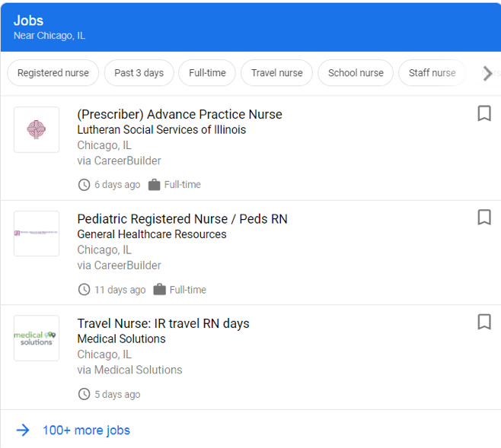501x448 pixels.
Task: Open Pediatric Registered Nurse / Peds RN title
Action: 182,219
